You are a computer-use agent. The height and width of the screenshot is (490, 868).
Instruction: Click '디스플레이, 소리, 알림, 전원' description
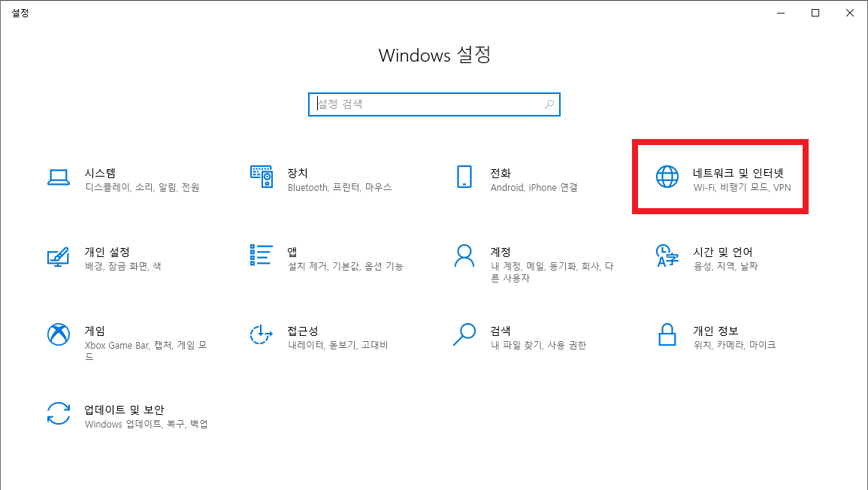click(142, 188)
